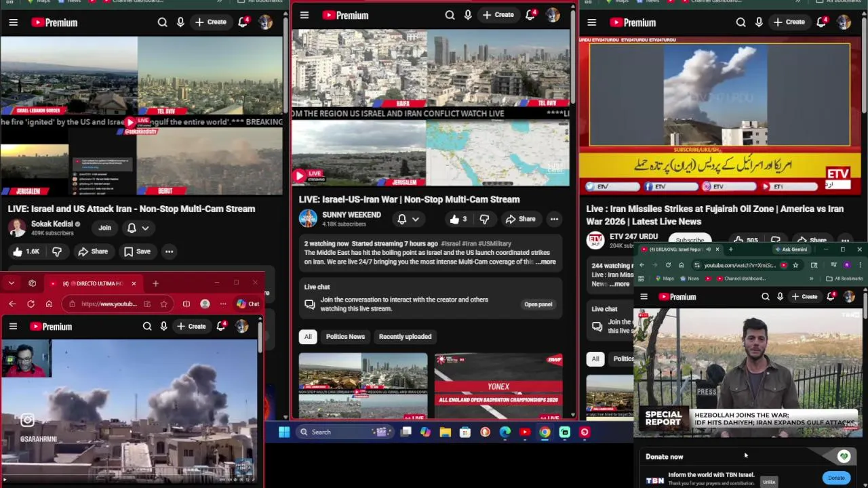The width and height of the screenshot is (868, 488).
Task: Expand the Sunny Weekend description with ...more
Action: [545, 262]
